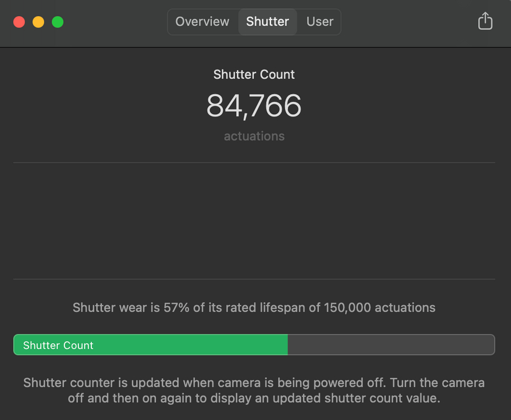
Task: Close the window with red button
Action: pyautogui.click(x=19, y=22)
